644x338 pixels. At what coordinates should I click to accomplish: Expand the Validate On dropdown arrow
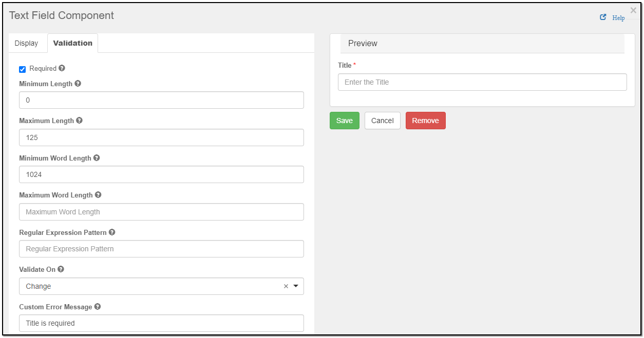click(x=296, y=286)
